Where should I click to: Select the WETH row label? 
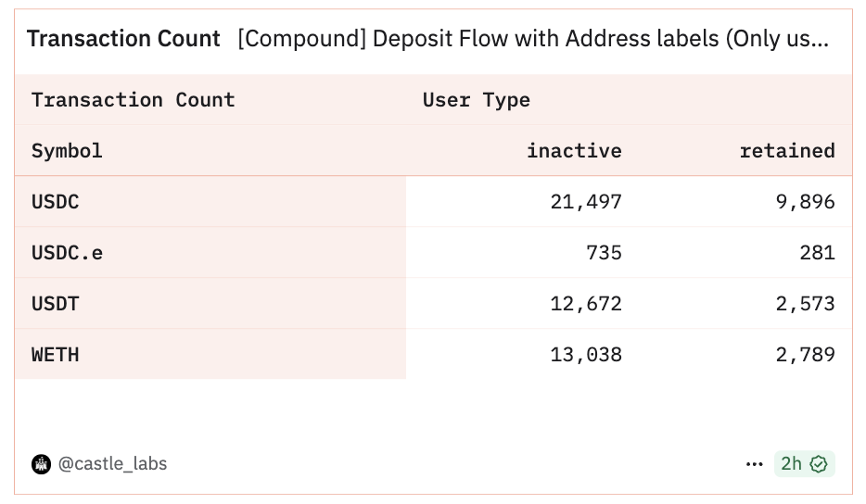[56, 355]
